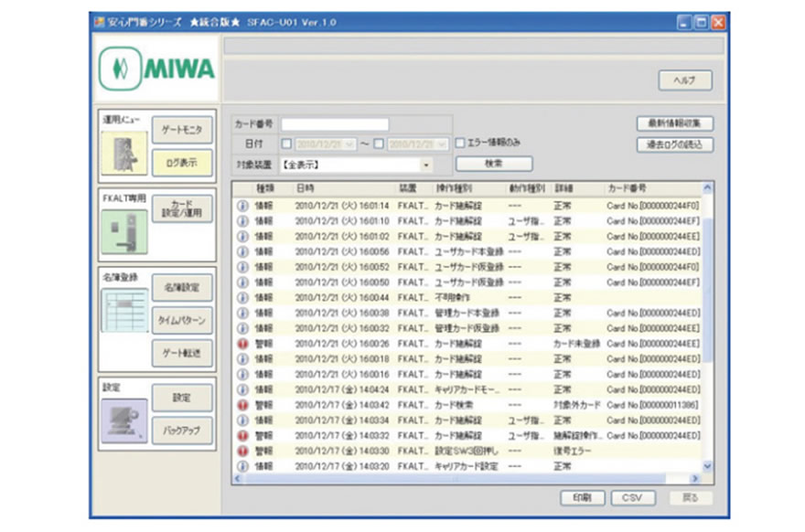This screenshot has height=532, width=805.
Task: Click info icon of 16:00:56 log row
Action: 242,252
